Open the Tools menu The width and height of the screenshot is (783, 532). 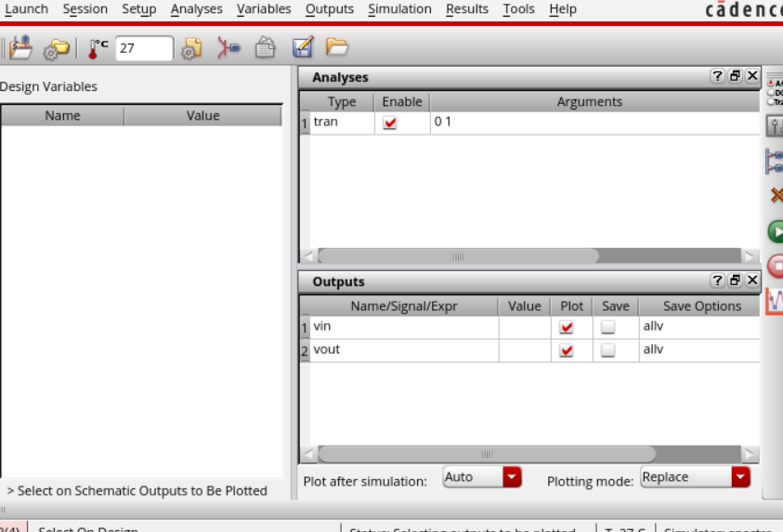[518, 9]
